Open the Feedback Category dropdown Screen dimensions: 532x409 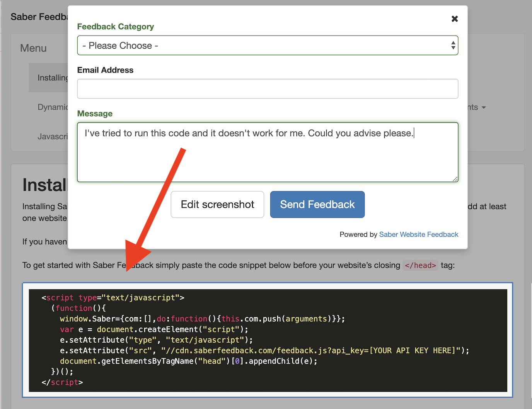(268, 45)
